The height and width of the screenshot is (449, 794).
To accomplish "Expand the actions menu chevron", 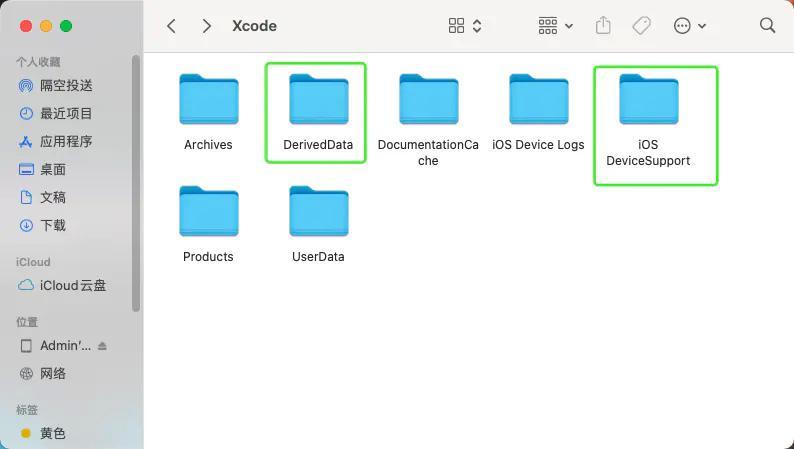I will (702, 26).
